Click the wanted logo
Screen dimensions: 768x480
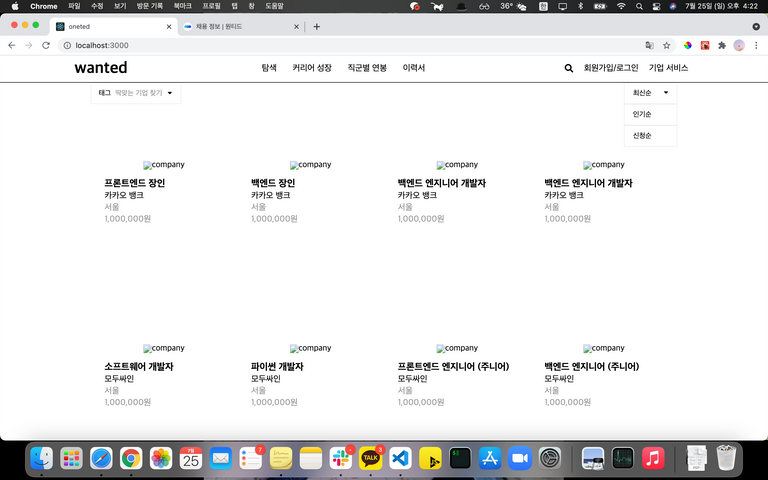point(101,68)
